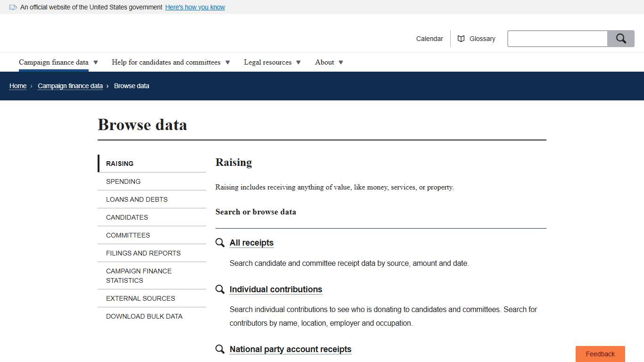Image resolution: width=644 pixels, height=362 pixels.
Task: Click the book icon next to Glossary
Action: point(461,39)
